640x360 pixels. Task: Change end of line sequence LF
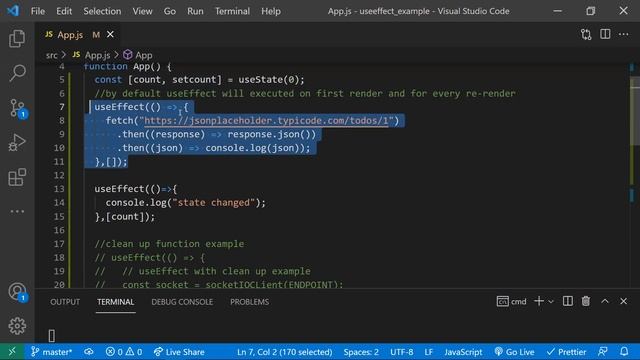point(429,351)
